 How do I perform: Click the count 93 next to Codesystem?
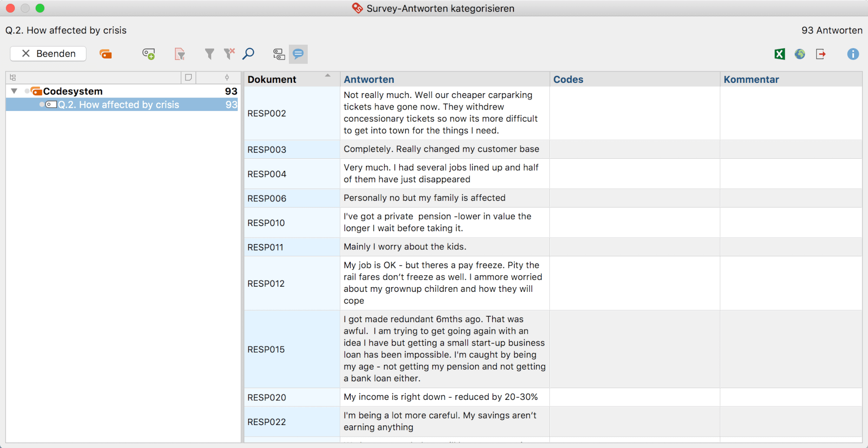[231, 91]
